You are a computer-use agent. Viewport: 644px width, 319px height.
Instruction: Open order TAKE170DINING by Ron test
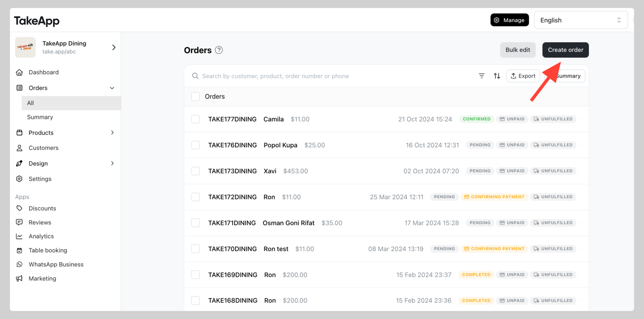[232, 249]
